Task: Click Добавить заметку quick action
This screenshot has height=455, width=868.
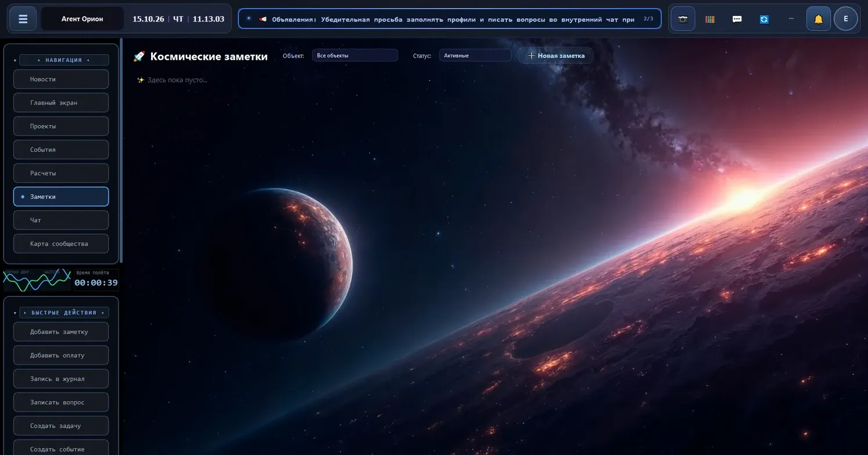Action: [x=61, y=332]
